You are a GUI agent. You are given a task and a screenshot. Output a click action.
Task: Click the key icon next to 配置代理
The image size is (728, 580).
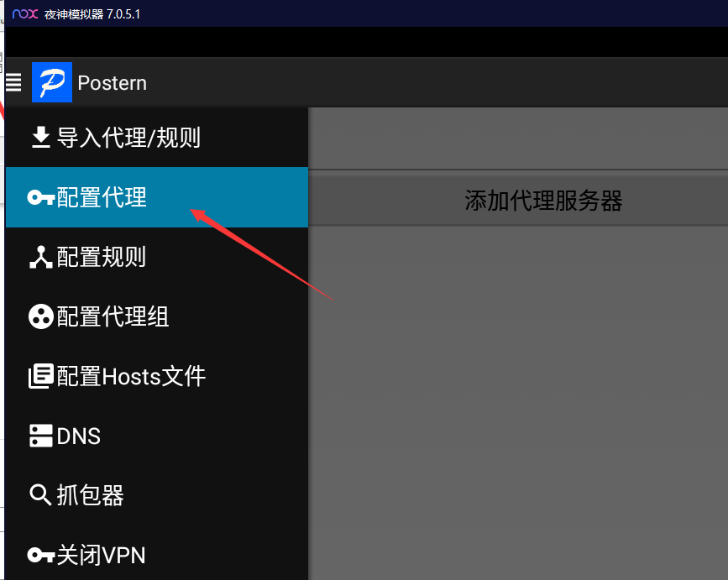click(x=40, y=197)
